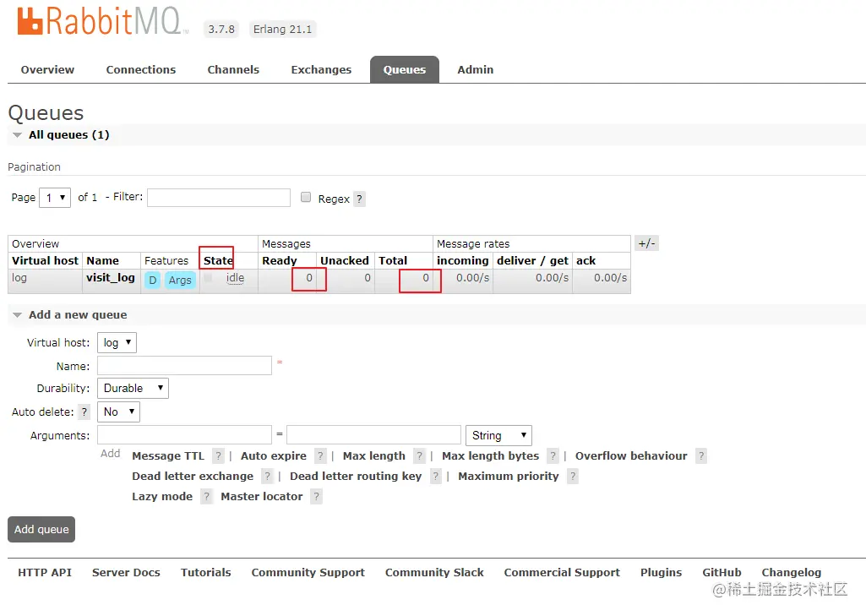Go to the Connections tab
This screenshot has height=616, width=866.
click(141, 69)
